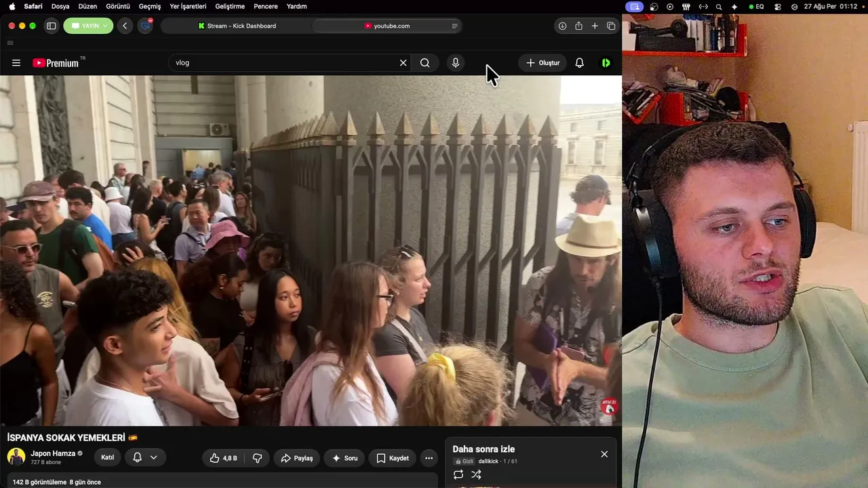The width and height of the screenshot is (868, 488).
Task: Open the Safari share button
Action: pyautogui.click(x=578, y=26)
